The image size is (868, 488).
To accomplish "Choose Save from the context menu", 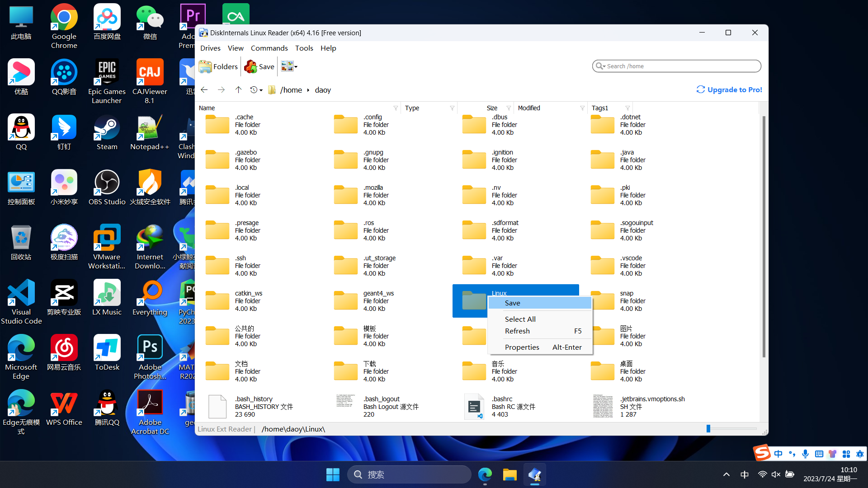I will pyautogui.click(x=513, y=303).
